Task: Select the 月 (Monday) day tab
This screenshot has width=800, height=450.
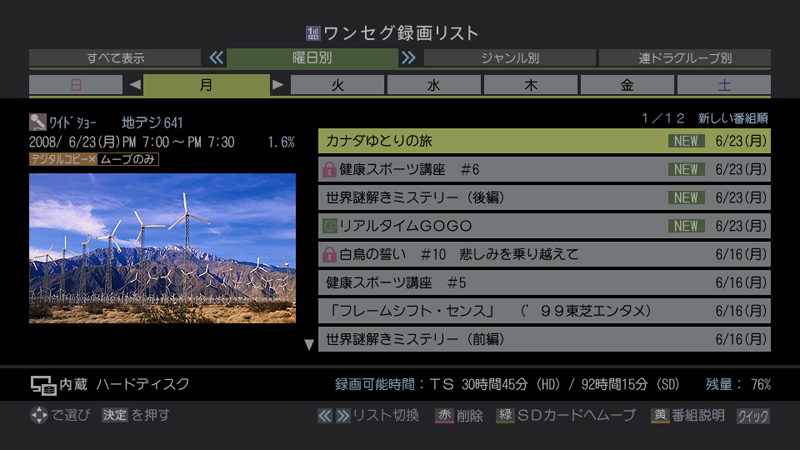Action: pos(206,85)
